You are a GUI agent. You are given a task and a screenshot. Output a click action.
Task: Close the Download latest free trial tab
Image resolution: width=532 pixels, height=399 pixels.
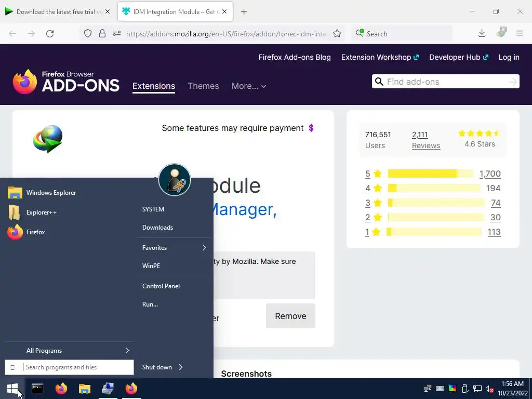[108, 12]
